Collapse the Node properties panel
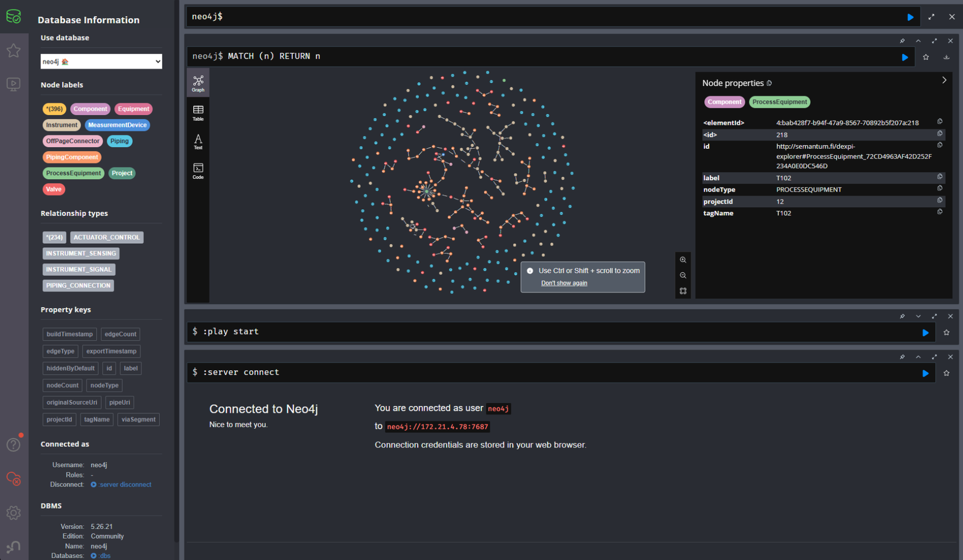 (x=944, y=80)
